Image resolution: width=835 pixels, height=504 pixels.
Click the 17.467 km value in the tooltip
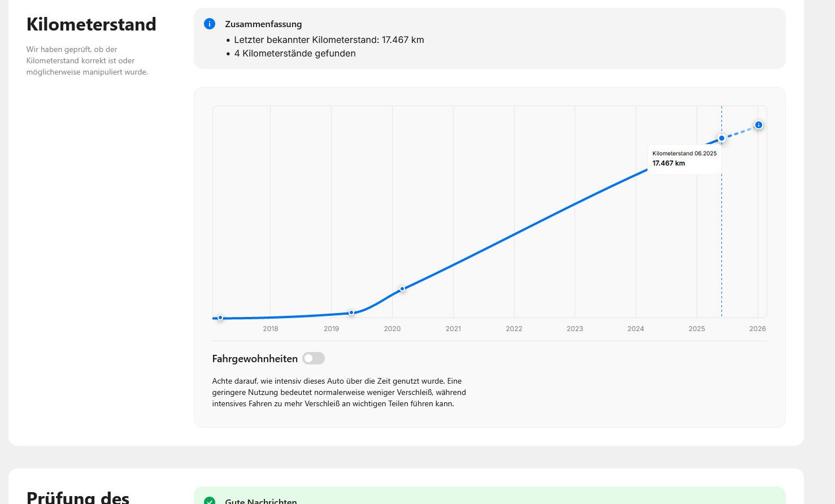click(x=668, y=163)
